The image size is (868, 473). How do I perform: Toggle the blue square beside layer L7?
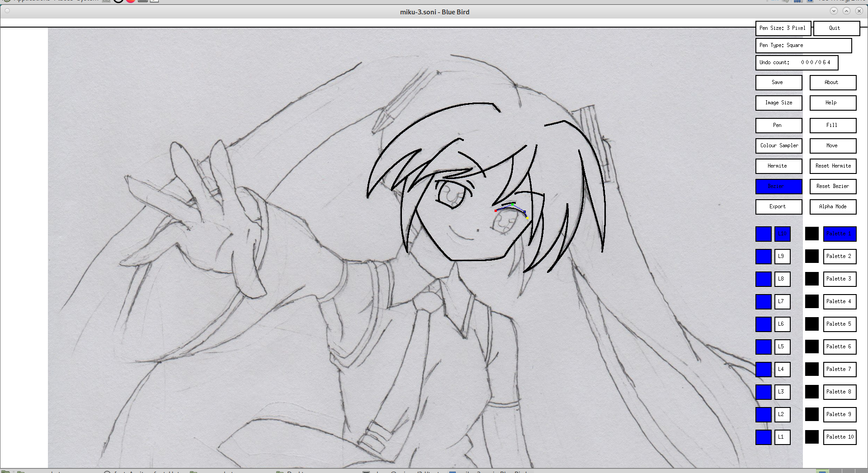coord(764,302)
